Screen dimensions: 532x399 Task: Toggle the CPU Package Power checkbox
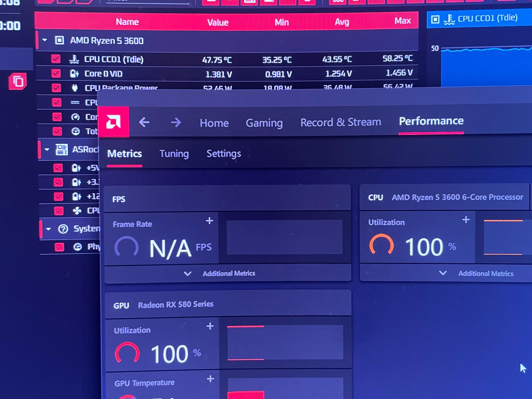(x=56, y=88)
